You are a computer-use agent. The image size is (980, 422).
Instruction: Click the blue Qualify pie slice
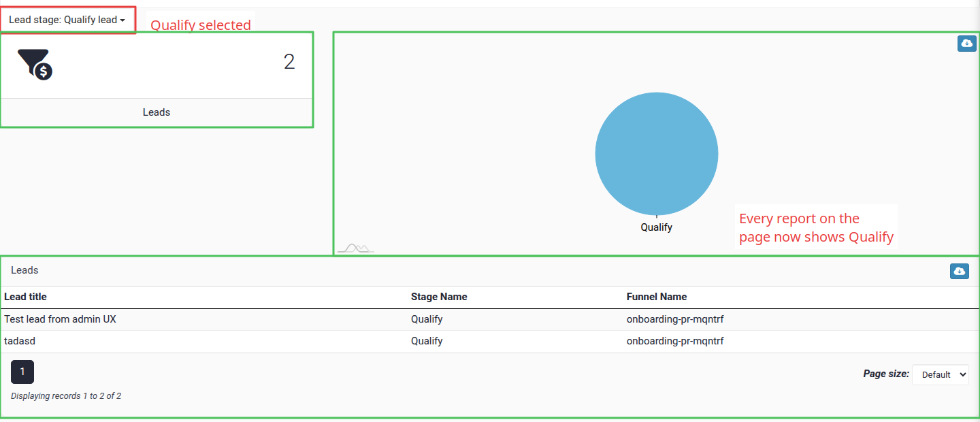[x=657, y=154]
